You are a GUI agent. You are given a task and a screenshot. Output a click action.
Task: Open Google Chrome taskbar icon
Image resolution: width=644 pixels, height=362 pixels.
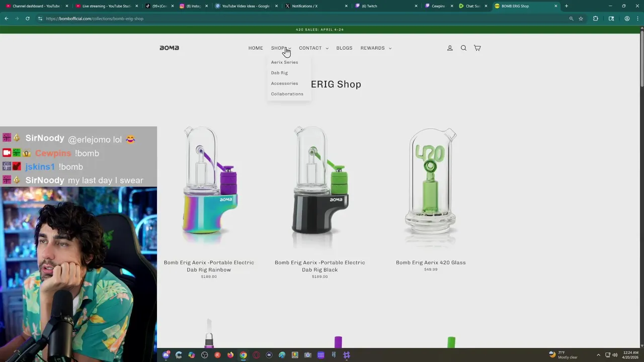click(x=243, y=355)
